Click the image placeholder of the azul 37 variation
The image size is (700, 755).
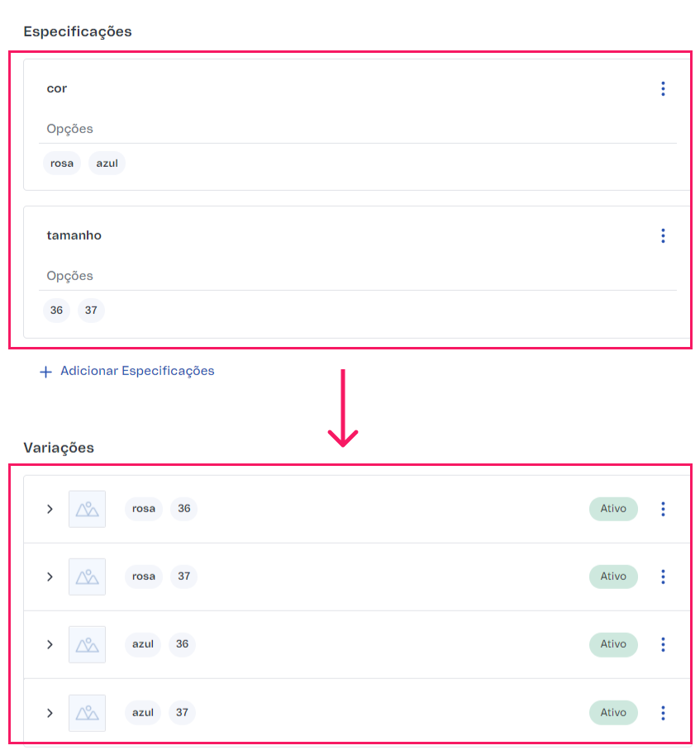(87, 712)
